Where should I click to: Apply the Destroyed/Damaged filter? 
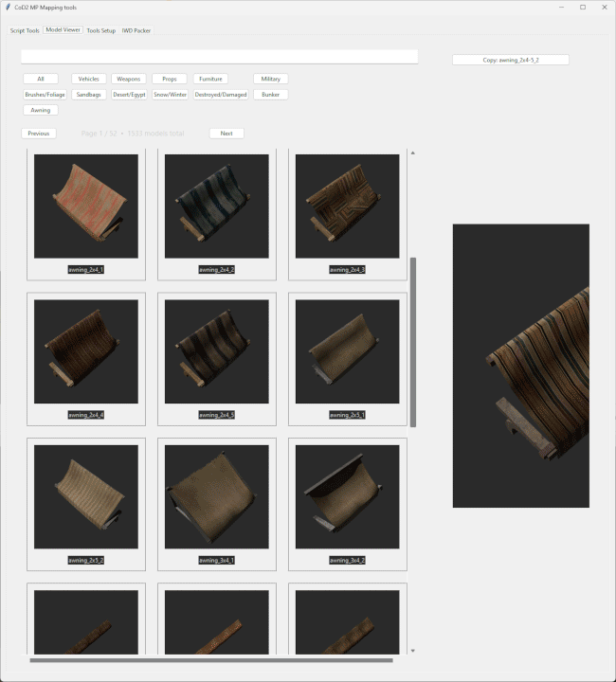coord(221,95)
